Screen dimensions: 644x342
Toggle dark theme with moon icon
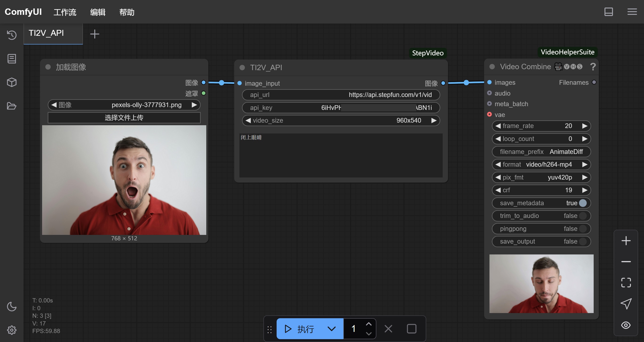pos(12,306)
